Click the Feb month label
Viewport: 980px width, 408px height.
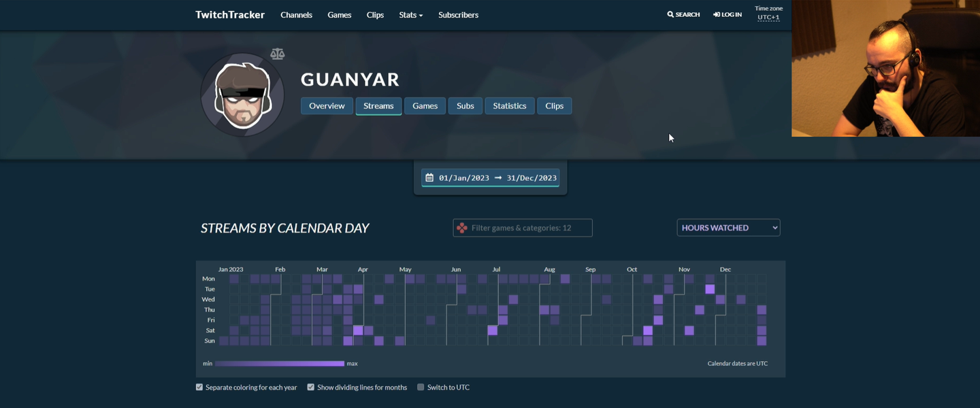tap(280, 269)
